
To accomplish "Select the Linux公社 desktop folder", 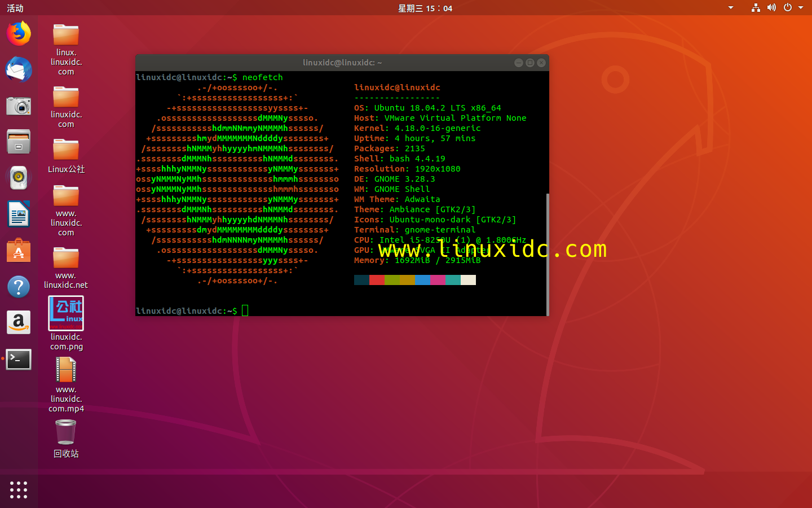I will click(x=66, y=155).
